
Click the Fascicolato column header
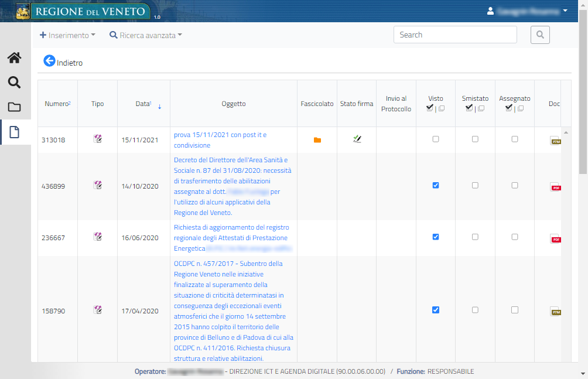point(317,104)
